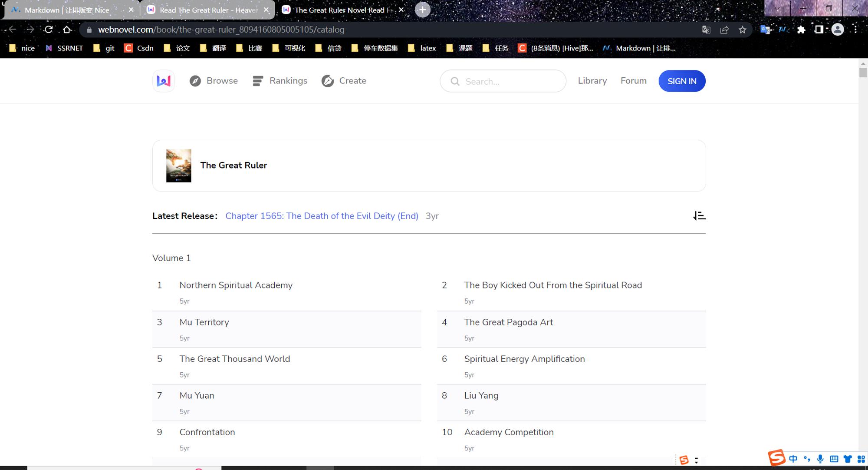Click the Webnovel logo icon
The height and width of the screenshot is (470, 868).
coord(164,81)
